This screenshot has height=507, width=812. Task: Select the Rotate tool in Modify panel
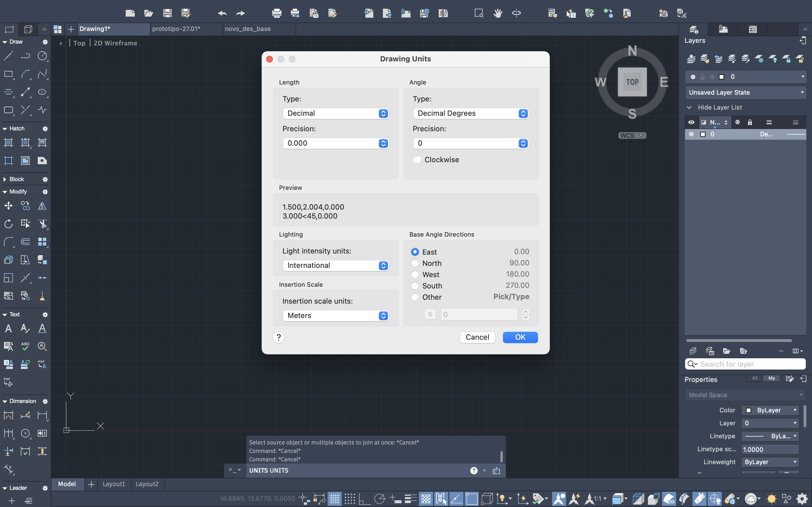(8, 224)
